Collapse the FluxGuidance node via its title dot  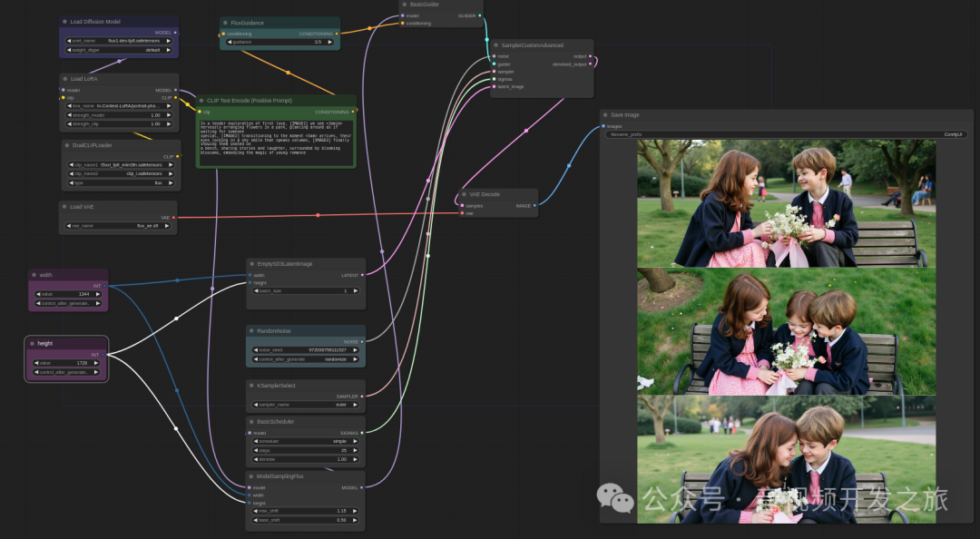click(x=226, y=23)
